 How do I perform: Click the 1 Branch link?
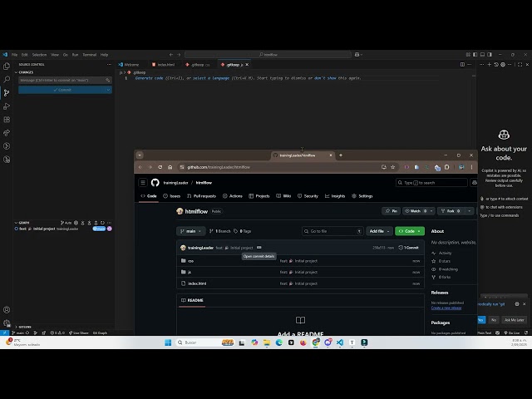pos(219,231)
